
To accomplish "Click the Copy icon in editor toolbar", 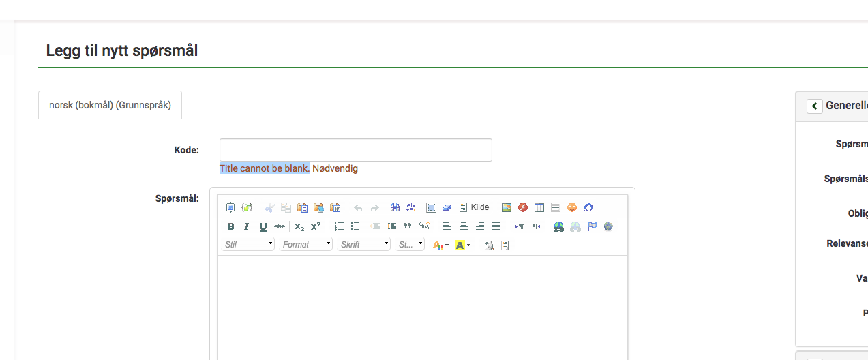I will pos(286,207).
